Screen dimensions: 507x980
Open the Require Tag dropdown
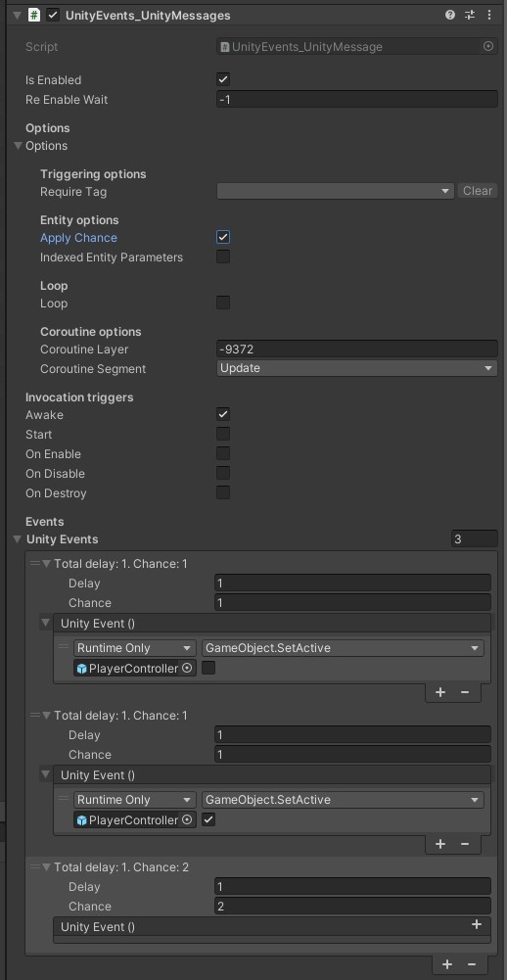point(335,191)
